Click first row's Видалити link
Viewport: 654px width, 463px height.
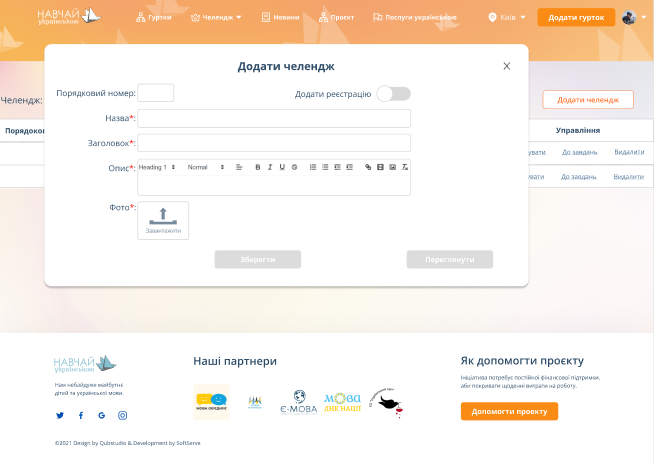pyautogui.click(x=629, y=152)
